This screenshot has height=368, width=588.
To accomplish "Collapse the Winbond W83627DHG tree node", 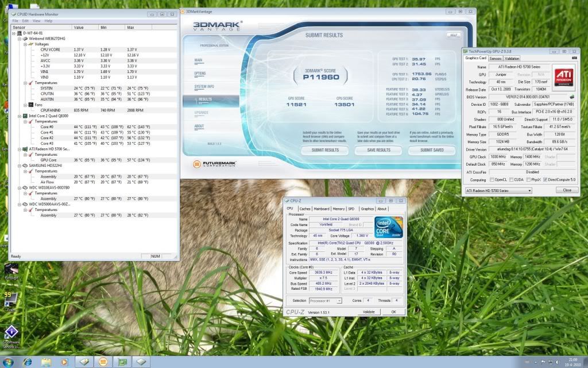I will pos(18,39).
